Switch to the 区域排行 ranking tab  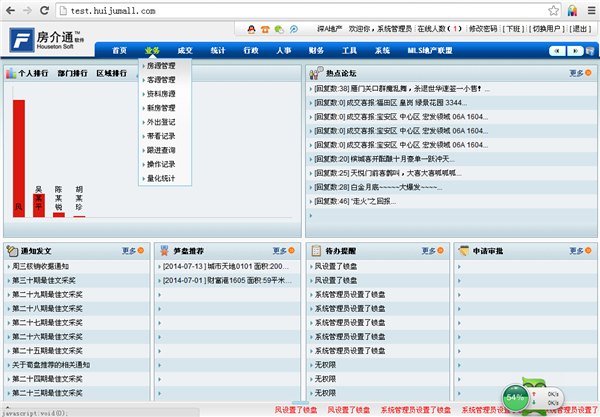[111, 73]
